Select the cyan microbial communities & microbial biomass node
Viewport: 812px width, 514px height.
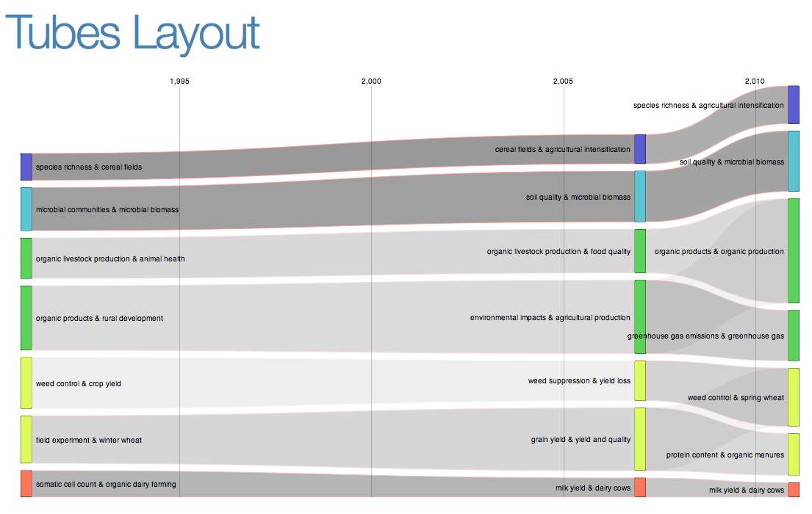tap(26, 209)
